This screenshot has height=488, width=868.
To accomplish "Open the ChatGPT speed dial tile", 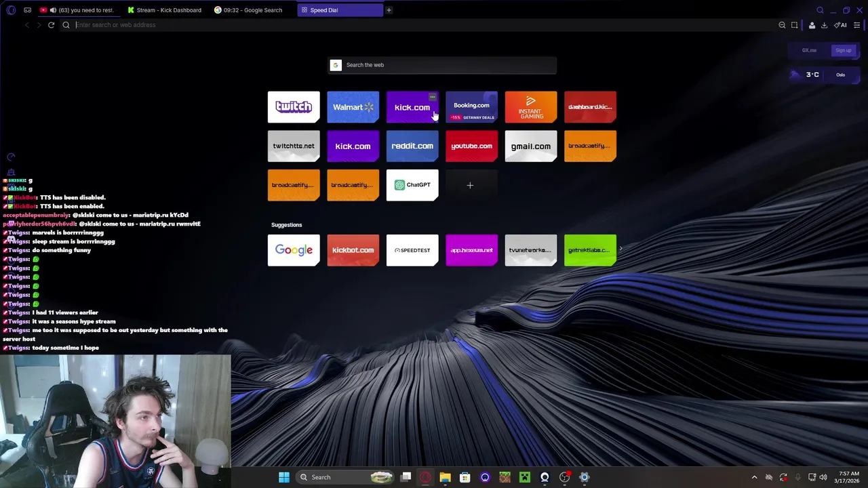I will point(412,185).
